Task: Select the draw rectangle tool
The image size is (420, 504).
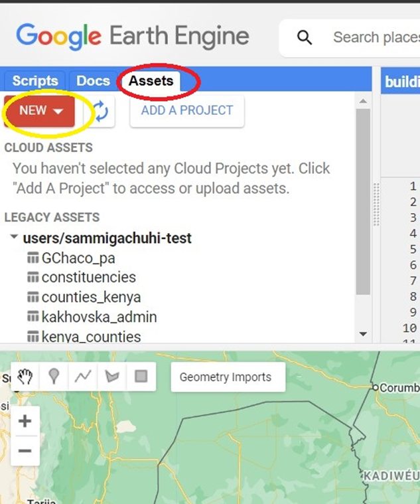Action: coord(141,377)
